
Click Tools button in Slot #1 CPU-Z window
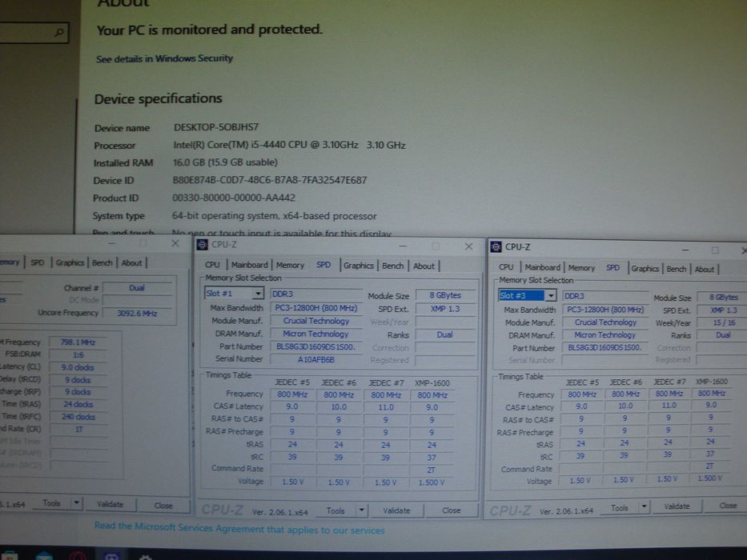coord(335,510)
